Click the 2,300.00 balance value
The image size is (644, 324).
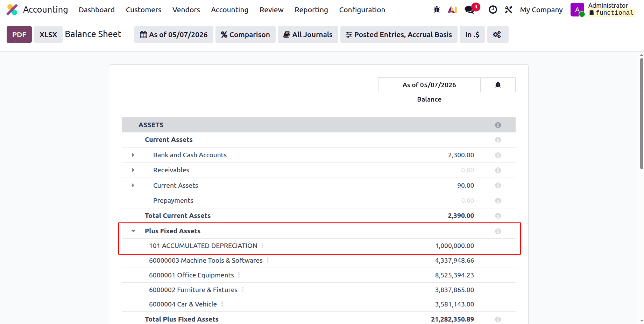[x=461, y=155]
